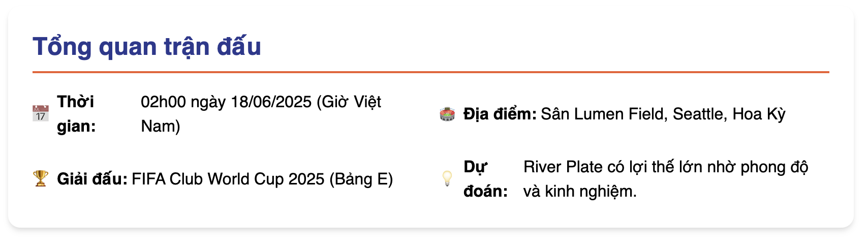868x248 pixels.
Task: Click the light bulb icon beside Dự đoán
Action: click(447, 178)
